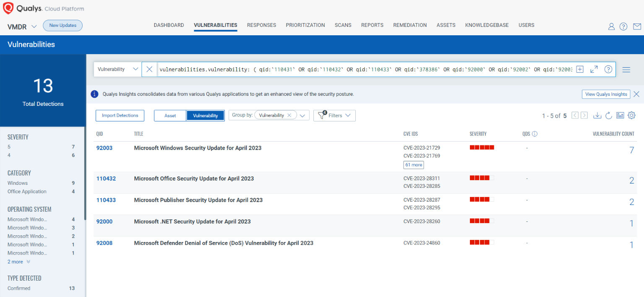The width and height of the screenshot is (644, 297).
Task: Switch to Asset view toggle
Action: point(170,116)
